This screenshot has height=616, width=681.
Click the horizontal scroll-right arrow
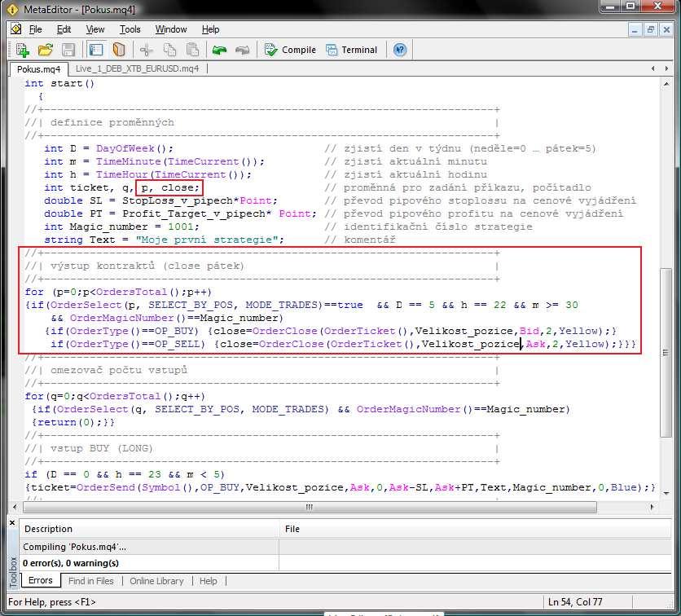pos(652,507)
